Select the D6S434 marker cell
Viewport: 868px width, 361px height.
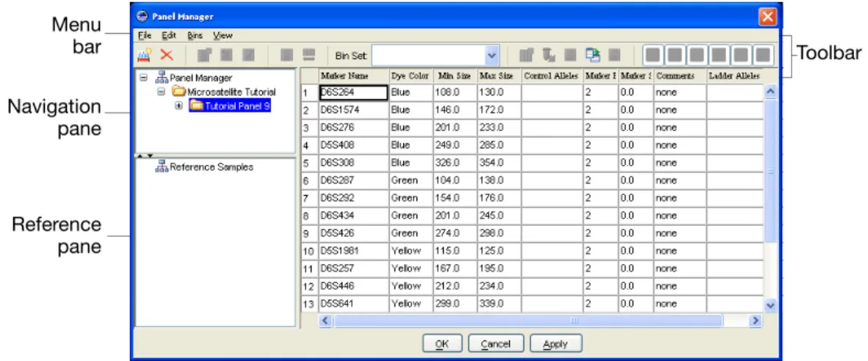(354, 216)
